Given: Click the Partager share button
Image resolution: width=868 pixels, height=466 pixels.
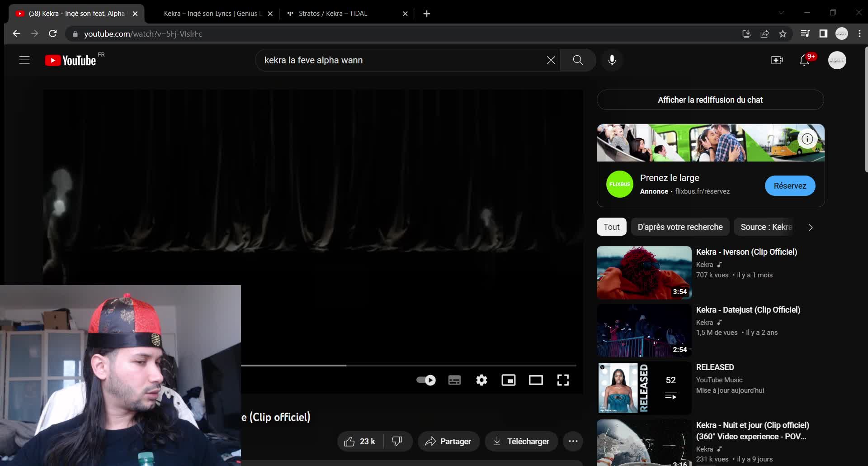Looking at the screenshot, I should (448, 441).
